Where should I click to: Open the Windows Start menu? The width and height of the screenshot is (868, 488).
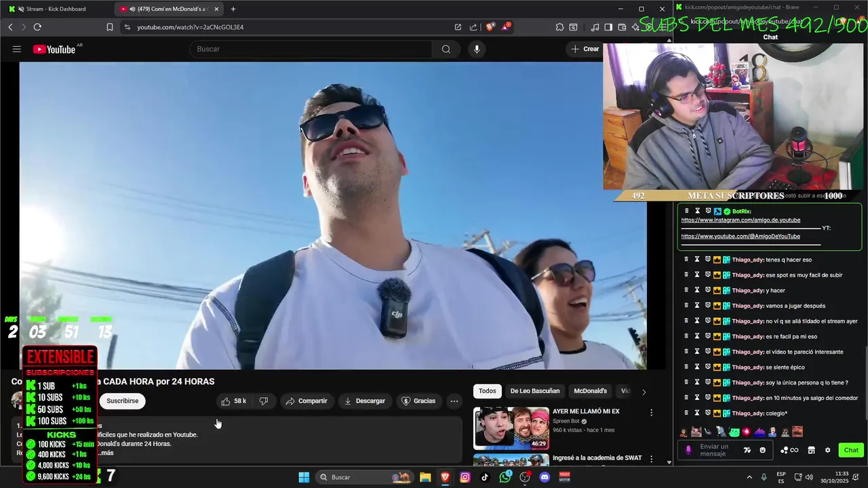tap(304, 477)
